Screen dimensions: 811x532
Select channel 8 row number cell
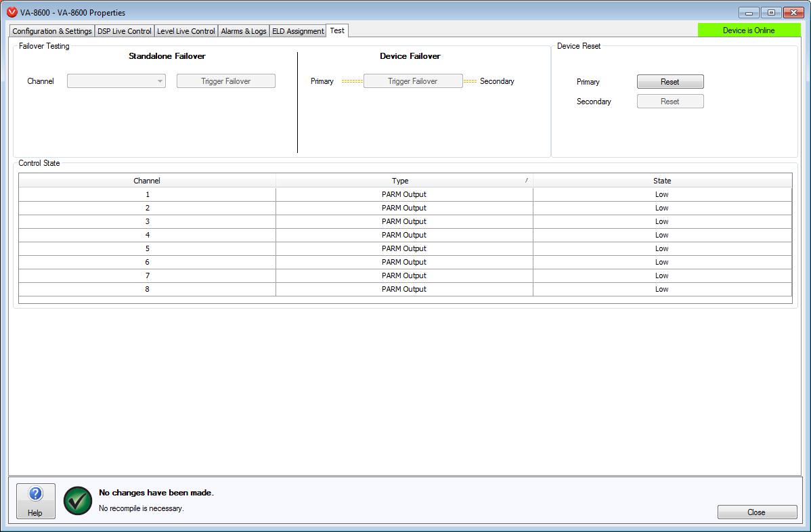click(148, 289)
